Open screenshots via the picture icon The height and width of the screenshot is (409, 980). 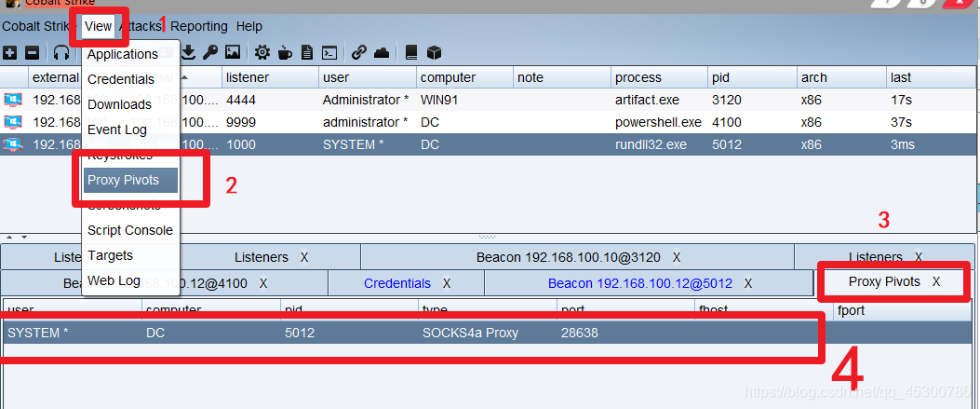(x=233, y=53)
